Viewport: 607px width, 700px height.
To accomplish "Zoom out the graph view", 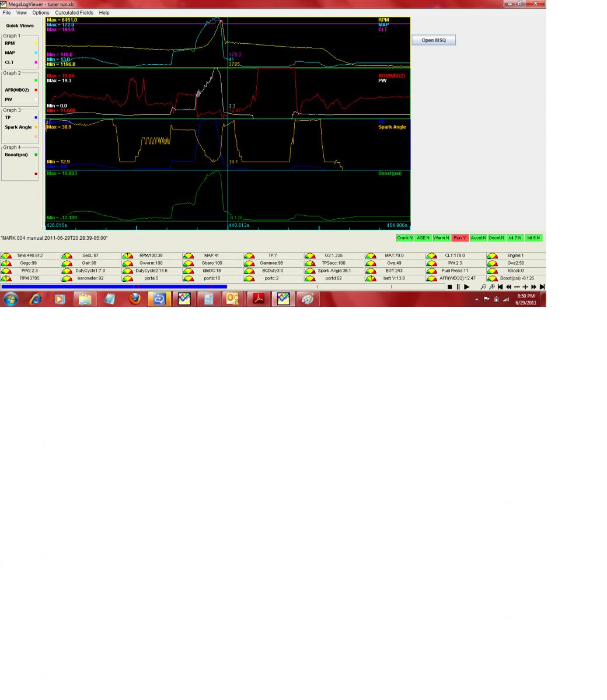I will [483, 287].
